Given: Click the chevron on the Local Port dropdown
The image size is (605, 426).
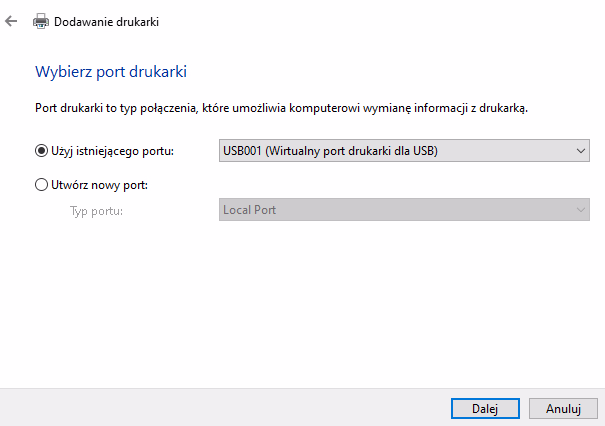Looking at the screenshot, I should coord(581,210).
